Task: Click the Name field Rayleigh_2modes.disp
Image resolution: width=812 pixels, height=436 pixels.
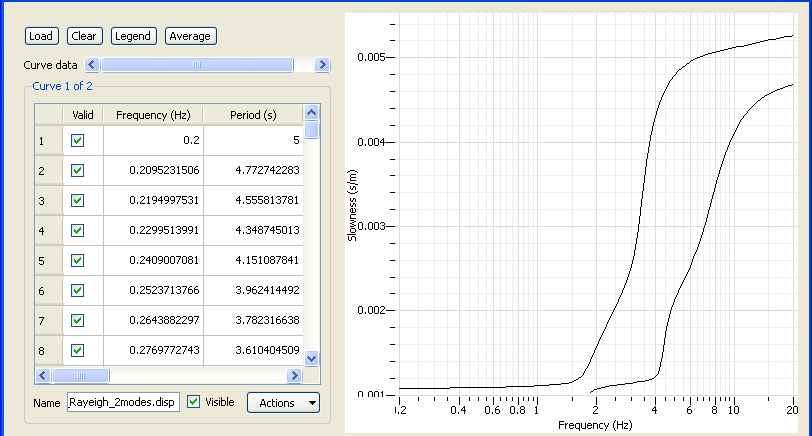Action: tap(124, 403)
